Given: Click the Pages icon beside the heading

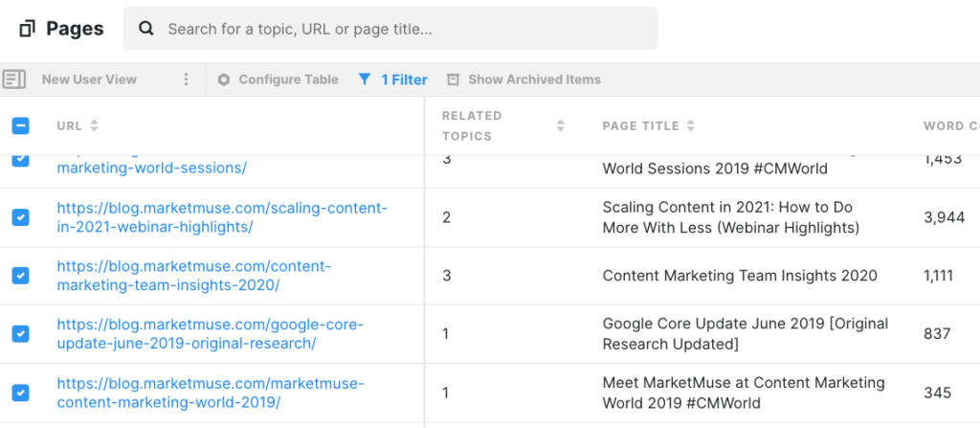Looking at the screenshot, I should [27, 29].
